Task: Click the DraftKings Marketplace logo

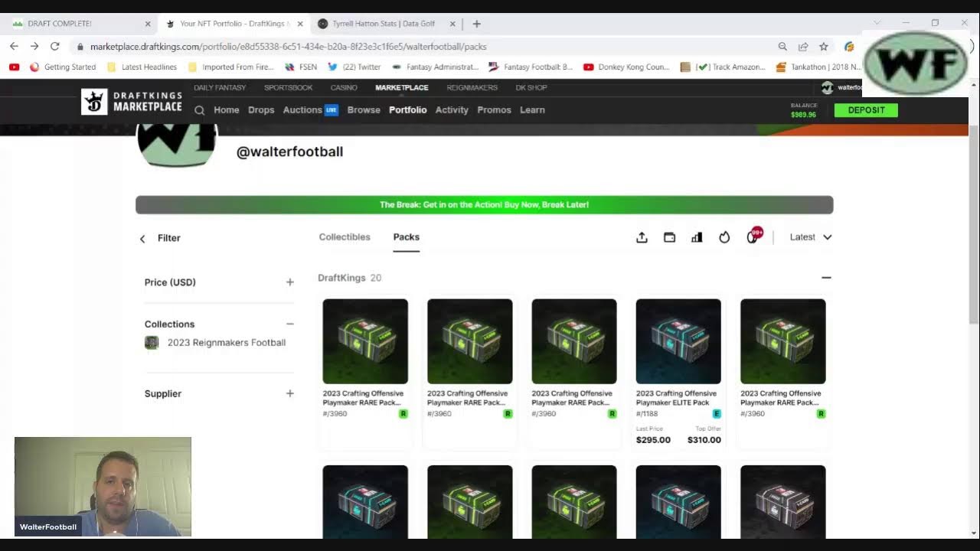Action: point(132,101)
